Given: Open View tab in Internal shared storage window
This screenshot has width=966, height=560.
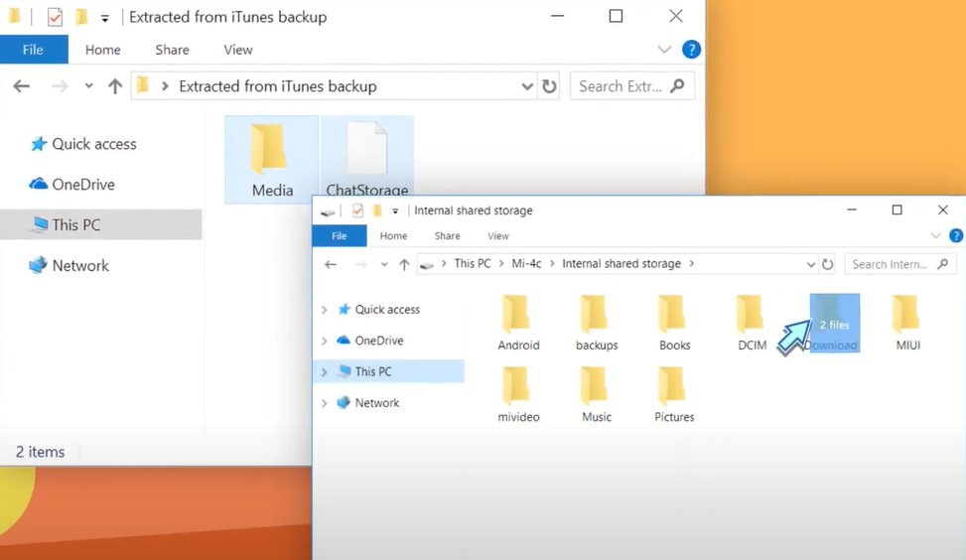Looking at the screenshot, I should tap(497, 236).
